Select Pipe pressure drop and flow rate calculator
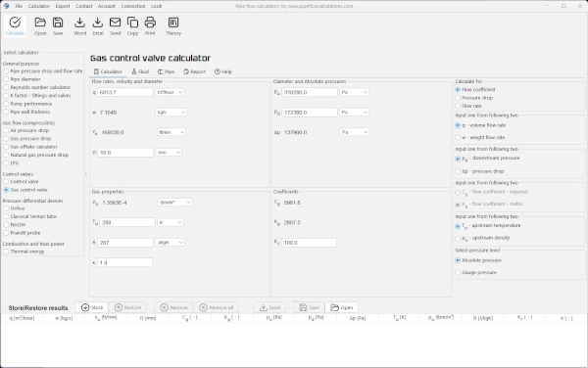 point(43,70)
